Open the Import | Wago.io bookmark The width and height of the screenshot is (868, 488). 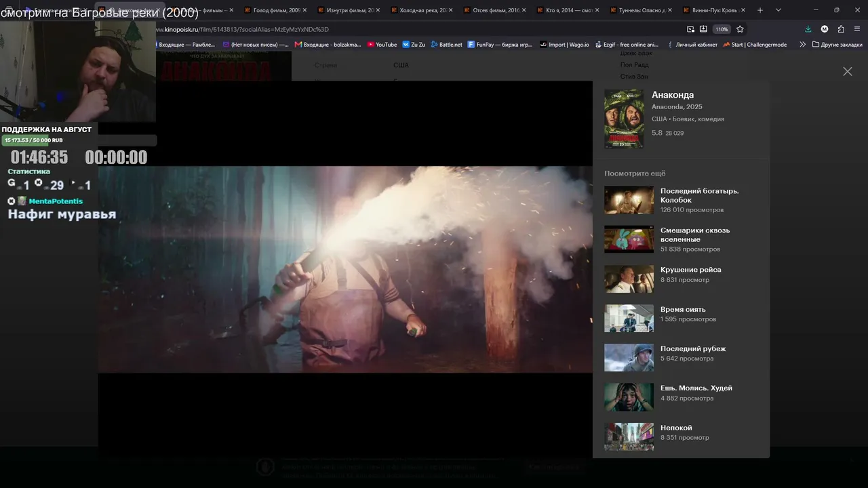pos(565,45)
